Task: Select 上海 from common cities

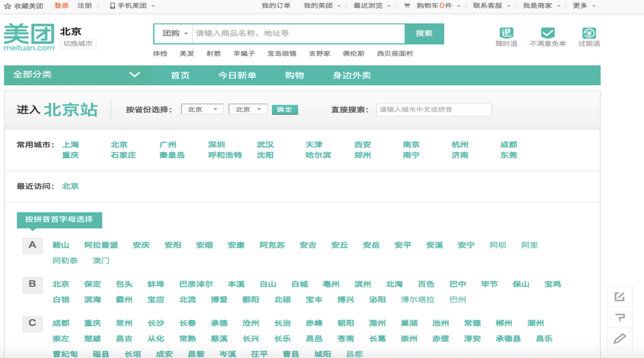Action: (70, 144)
